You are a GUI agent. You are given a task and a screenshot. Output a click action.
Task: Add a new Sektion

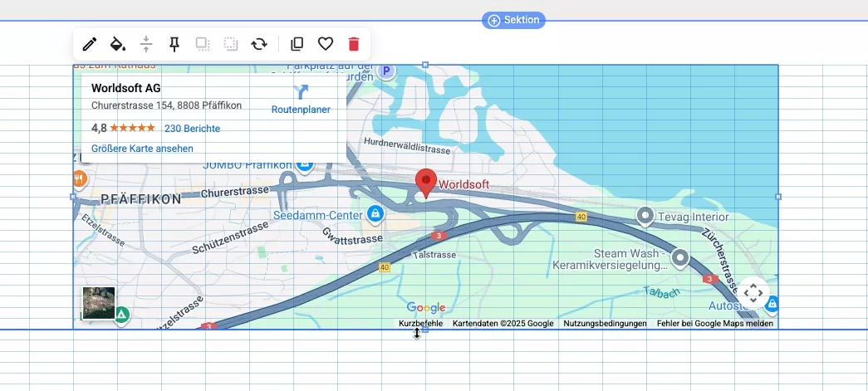click(513, 20)
